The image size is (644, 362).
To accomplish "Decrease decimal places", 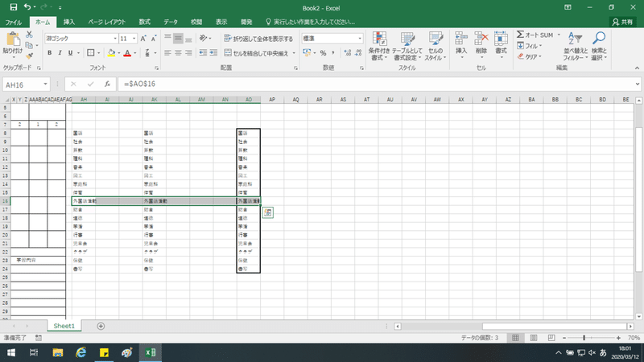I will coord(358,53).
